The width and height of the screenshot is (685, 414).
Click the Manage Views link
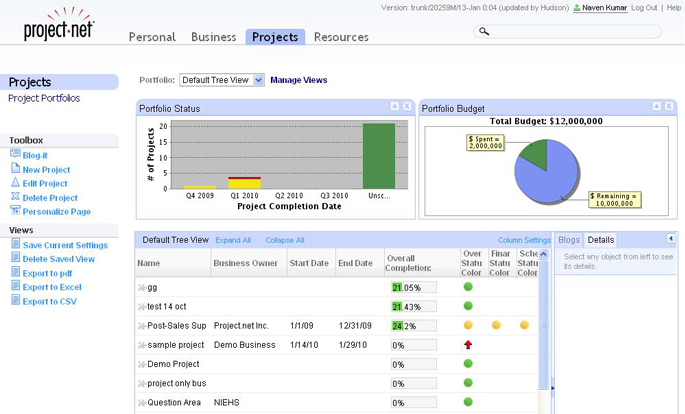pyautogui.click(x=298, y=80)
